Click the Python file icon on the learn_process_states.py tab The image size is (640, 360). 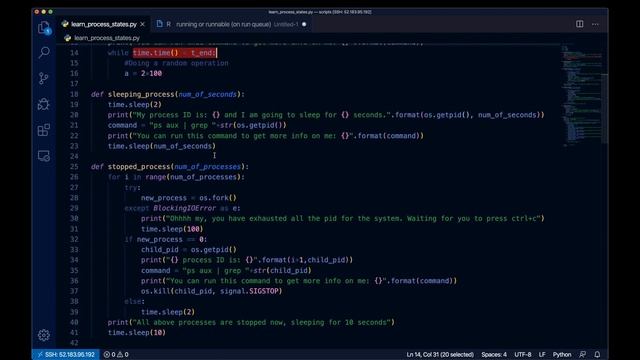(65, 24)
